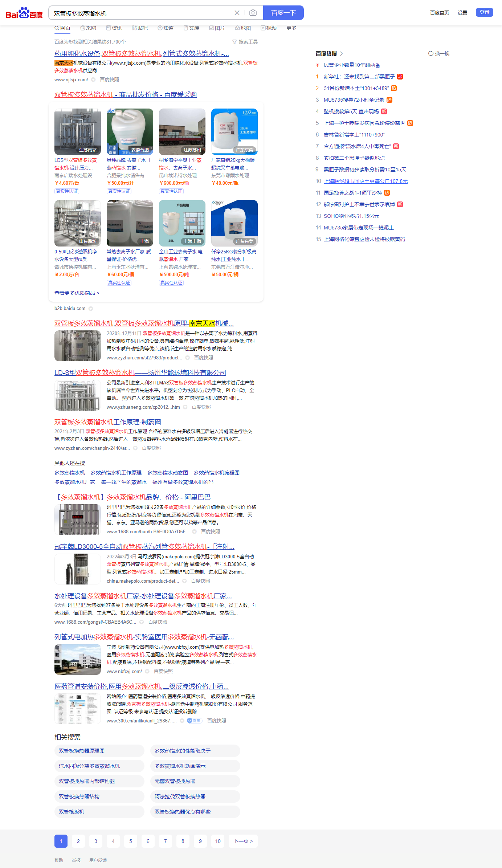Screen dimensions: 502x868
Task: Open 厂家直销25kg大桶装 product thumbnail
Action: [234, 132]
